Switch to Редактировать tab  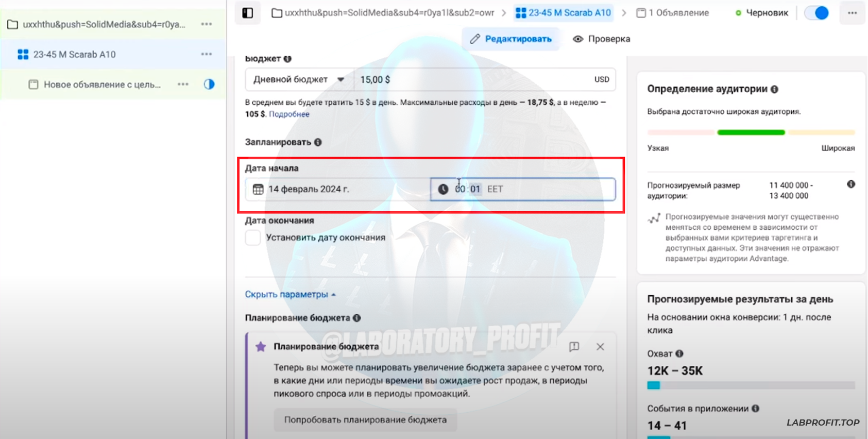510,39
